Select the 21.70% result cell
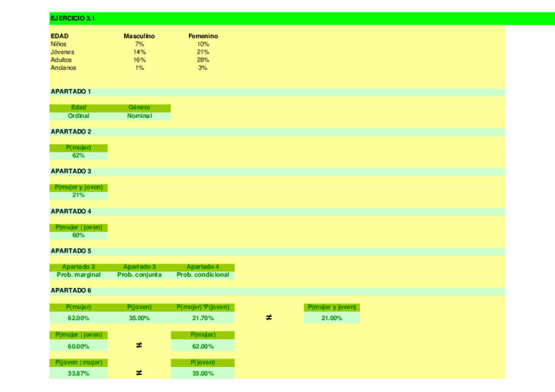Screen dimensions: 555x392 click(203, 318)
